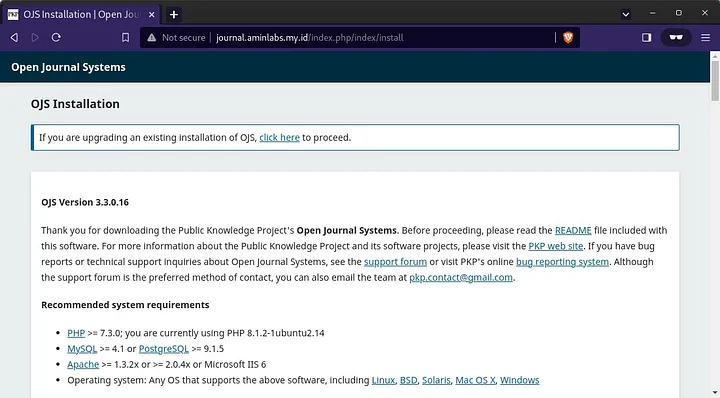Open the bug reporting system link
This screenshot has height=398, width=720.
coord(562,262)
